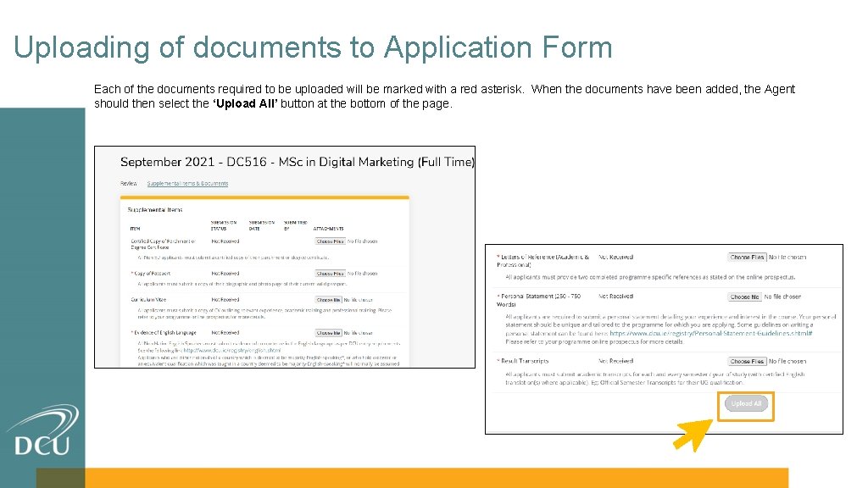Click the 'Submission Status' column header
The height and width of the screenshot is (488, 868).
click(x=224, y=225)
